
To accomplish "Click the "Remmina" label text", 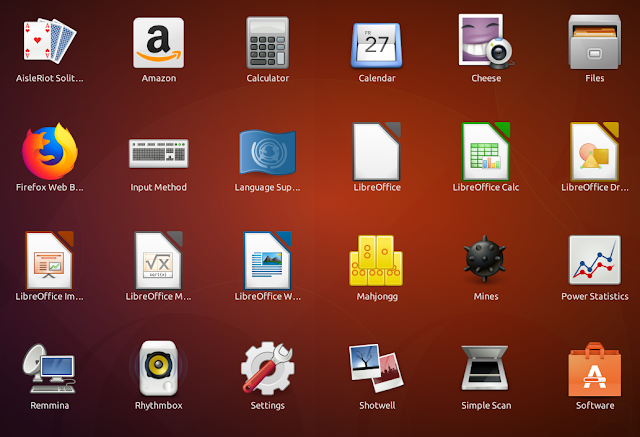I will click(49, 406).
